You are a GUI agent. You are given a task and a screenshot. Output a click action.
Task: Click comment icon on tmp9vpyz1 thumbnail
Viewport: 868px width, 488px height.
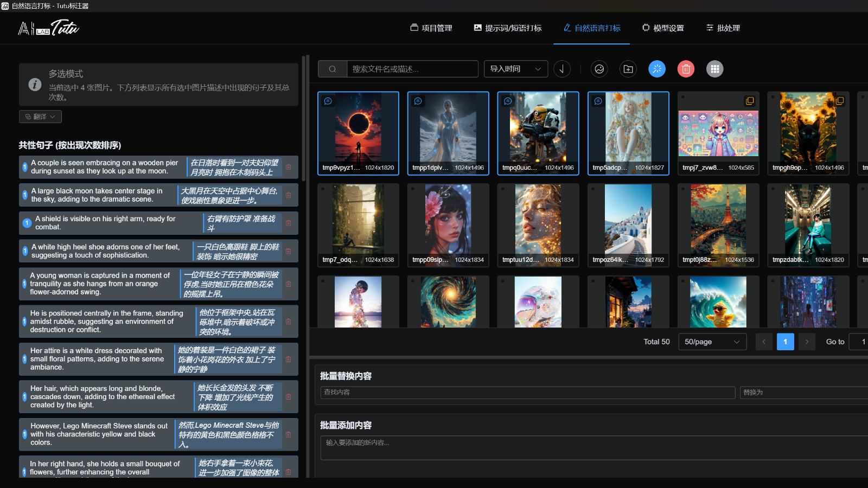pos(328,101)
